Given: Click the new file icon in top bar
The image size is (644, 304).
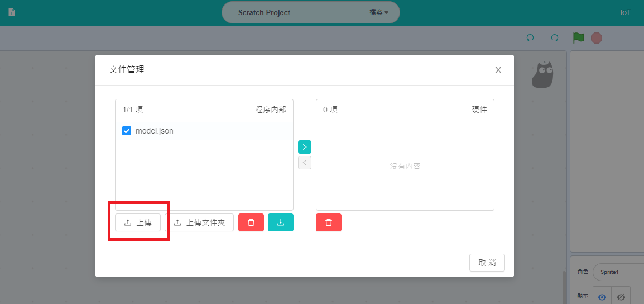Looking at the screenshot, I should pyautogui.click(x=12, y=12).
